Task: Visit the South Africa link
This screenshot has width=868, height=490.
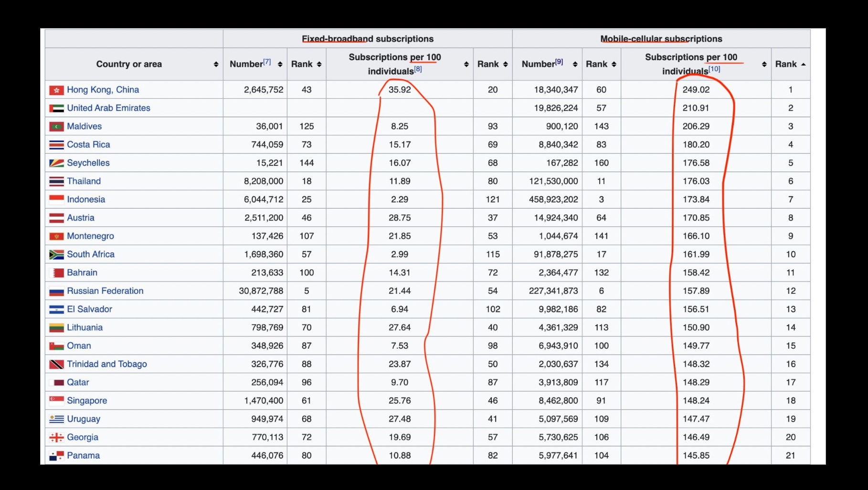Action: 91,255
